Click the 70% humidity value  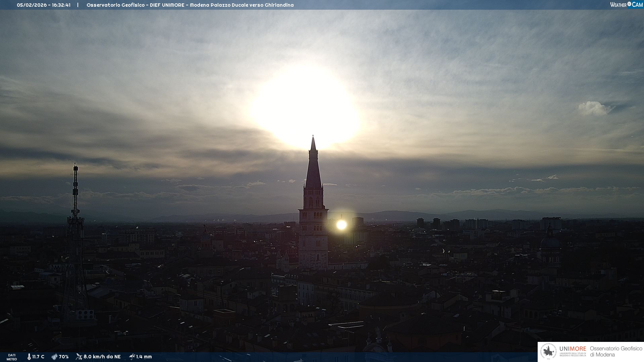tap(64, 357)
